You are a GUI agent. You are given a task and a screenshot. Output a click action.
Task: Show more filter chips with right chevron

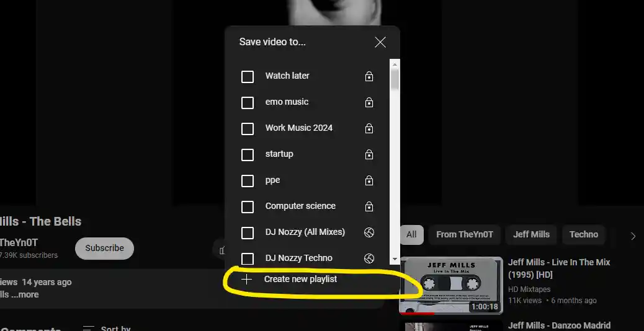tap(633, 236)
